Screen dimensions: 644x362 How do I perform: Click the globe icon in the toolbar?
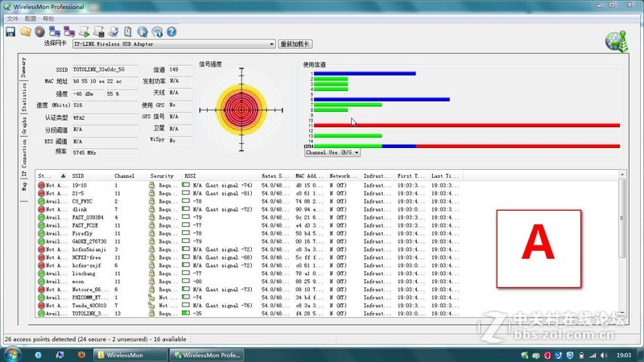pyautogui.click(x=142, y=31)
